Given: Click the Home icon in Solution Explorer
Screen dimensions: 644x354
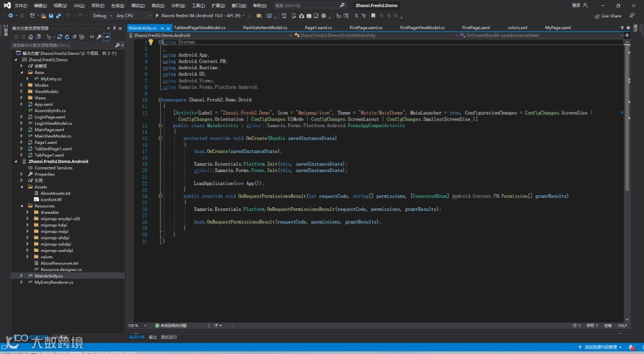Looking at the screenshot, I should pyautogui.click(x=30, y=36).
